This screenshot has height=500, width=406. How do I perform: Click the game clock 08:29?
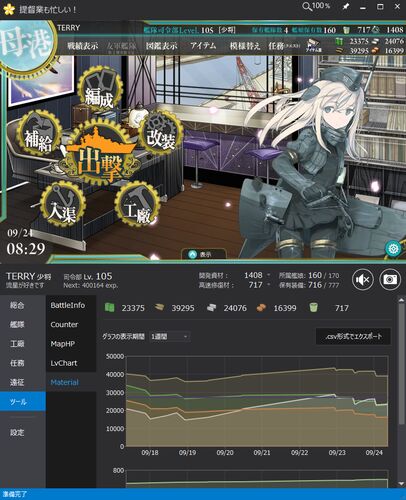click(x=26, y=249)
